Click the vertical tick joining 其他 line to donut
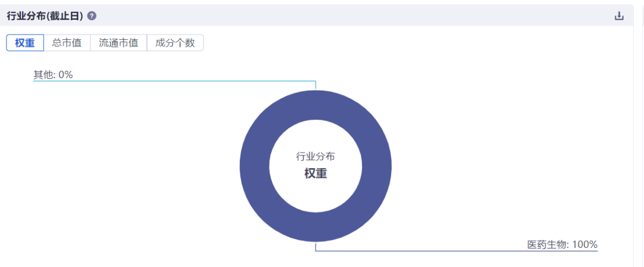Image resolution: width=644 pixels, height=267 pixels. (x=315, y=85)
